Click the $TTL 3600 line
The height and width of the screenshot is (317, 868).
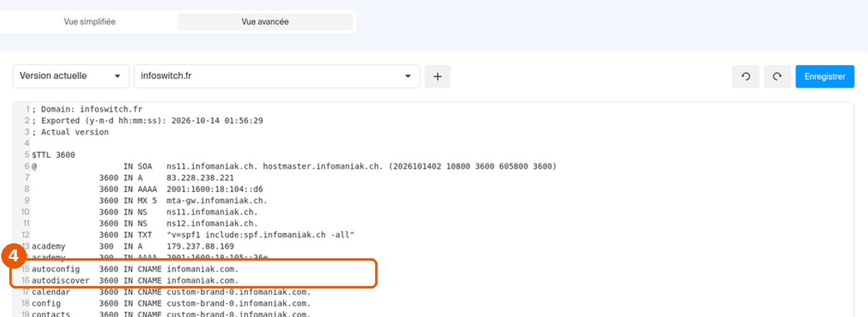(53, 155)
